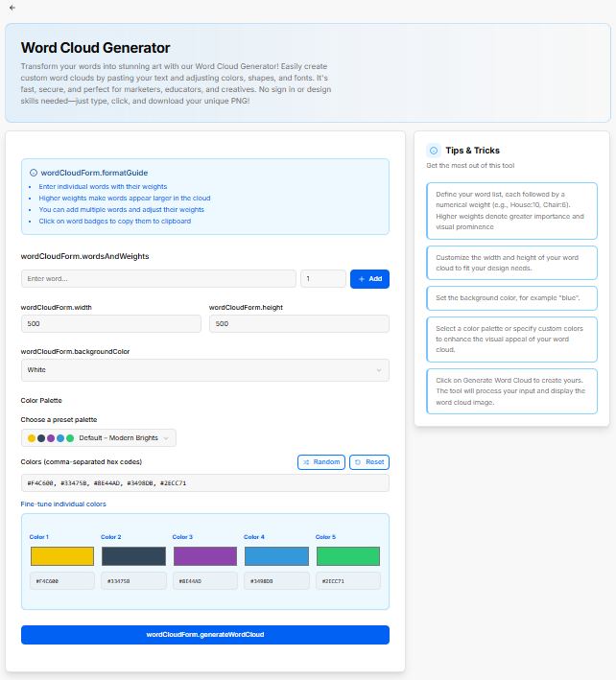Click the tip about customizing width and height
616x680 pixels.
[511, 263]
